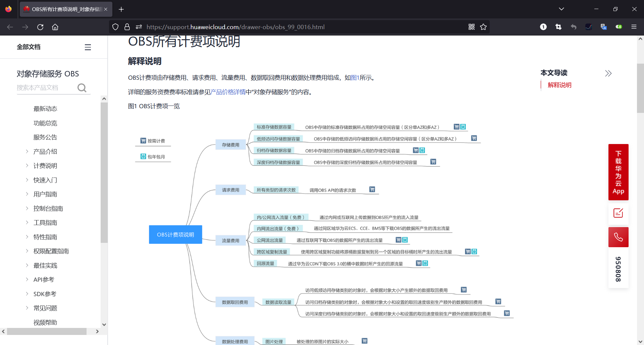644x345 pixels.
Task: Open the 产品价格详情 link
Action: pyautogui.click(x=227, y=91)
